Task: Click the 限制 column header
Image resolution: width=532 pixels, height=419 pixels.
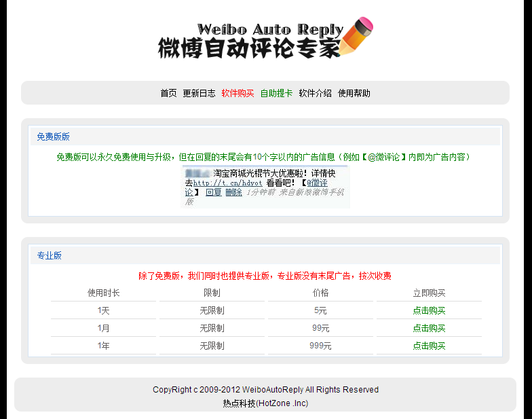Action: tap(212, 293)
